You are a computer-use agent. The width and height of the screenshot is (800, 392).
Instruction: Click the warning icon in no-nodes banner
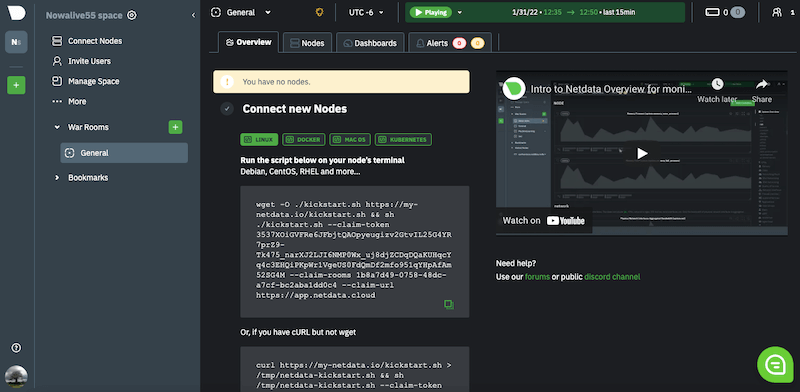tap(227, 82)
